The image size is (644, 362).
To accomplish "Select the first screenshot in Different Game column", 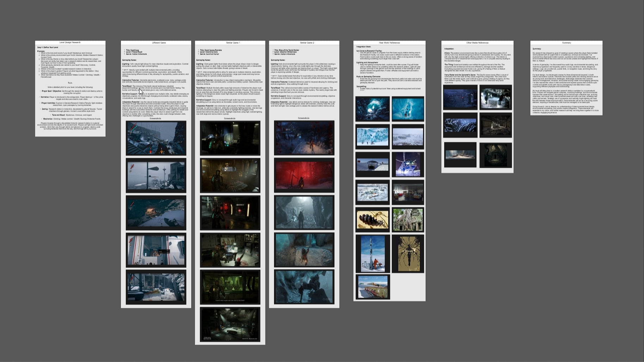I will (x=156, y=138).
